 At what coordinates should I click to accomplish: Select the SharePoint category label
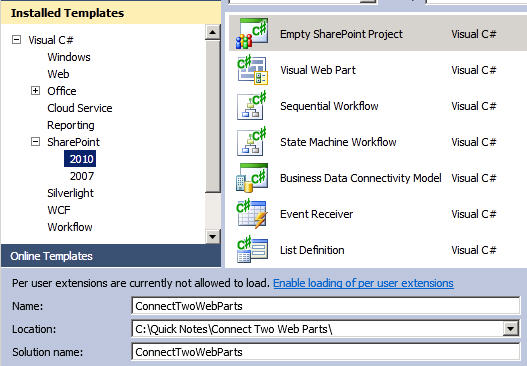73,142
